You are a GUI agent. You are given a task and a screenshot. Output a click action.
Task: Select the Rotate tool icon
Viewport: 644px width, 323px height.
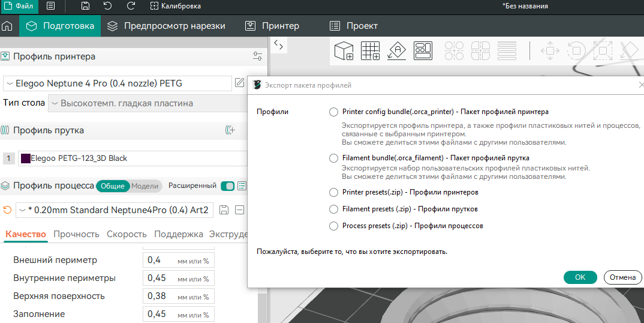[x=576, y=51]
